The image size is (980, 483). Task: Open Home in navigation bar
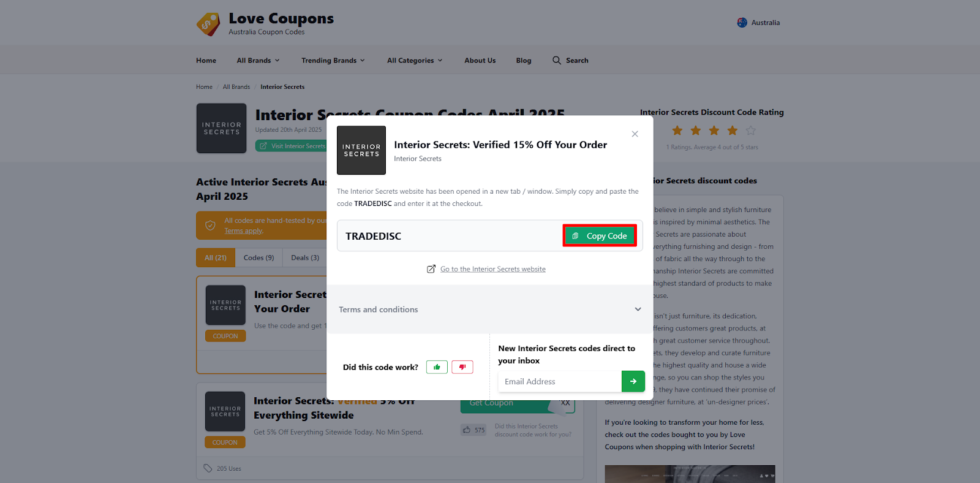(x=206, y=61)
